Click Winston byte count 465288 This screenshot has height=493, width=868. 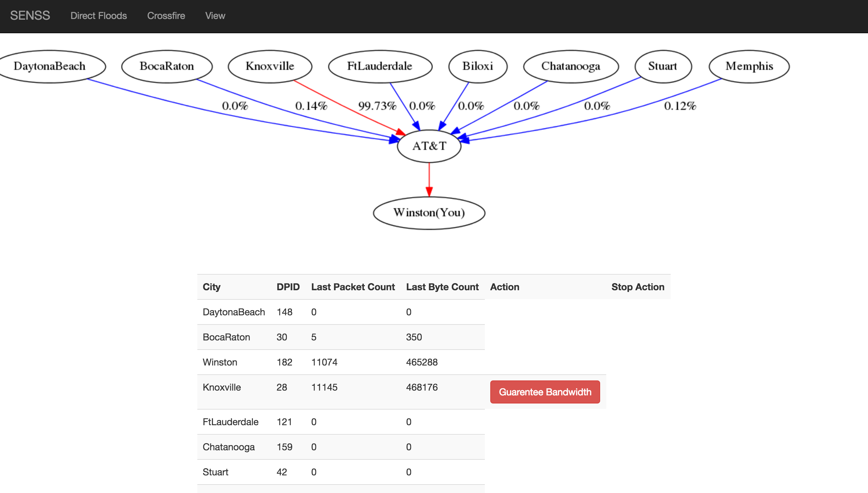[x=422, y=362]
